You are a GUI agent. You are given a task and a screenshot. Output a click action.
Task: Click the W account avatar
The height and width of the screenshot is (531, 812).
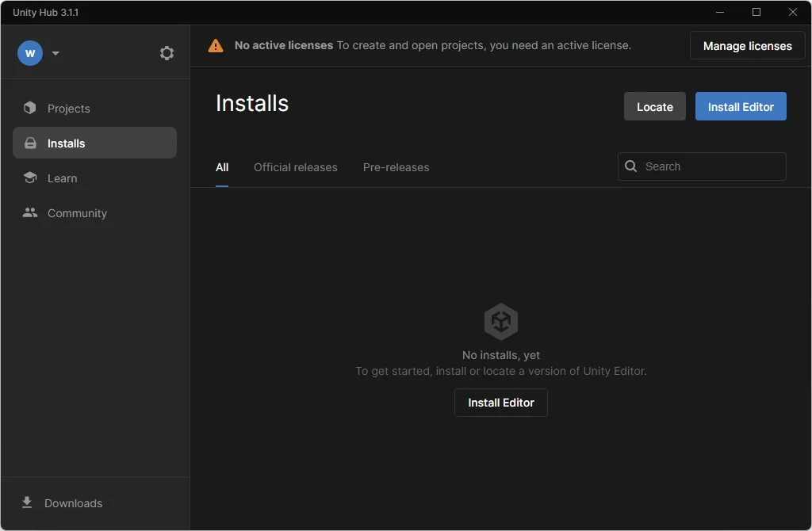pos(30,53)
